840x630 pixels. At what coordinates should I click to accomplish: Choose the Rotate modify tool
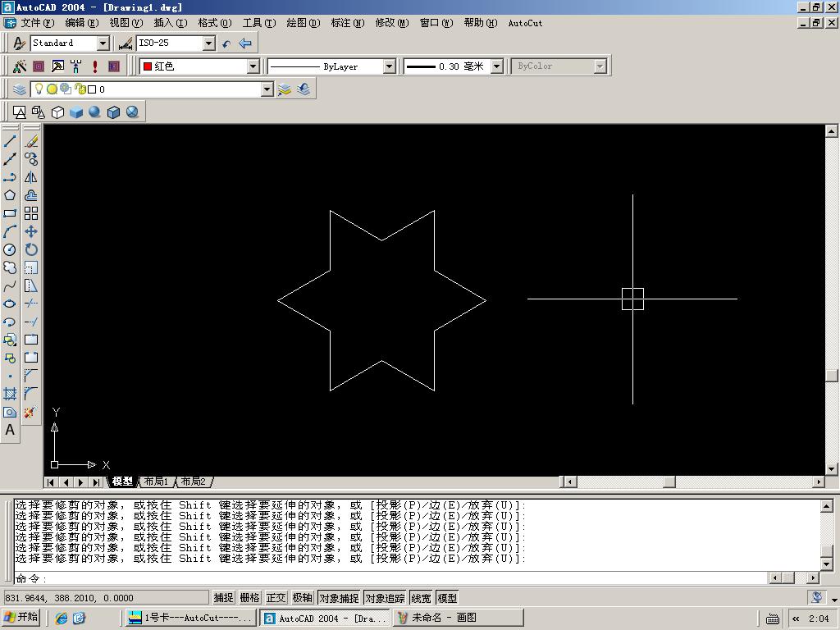31,249
